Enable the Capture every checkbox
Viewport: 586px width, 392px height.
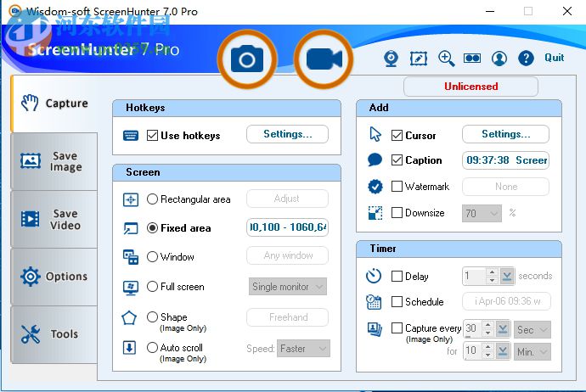click(x=397, y=328)
